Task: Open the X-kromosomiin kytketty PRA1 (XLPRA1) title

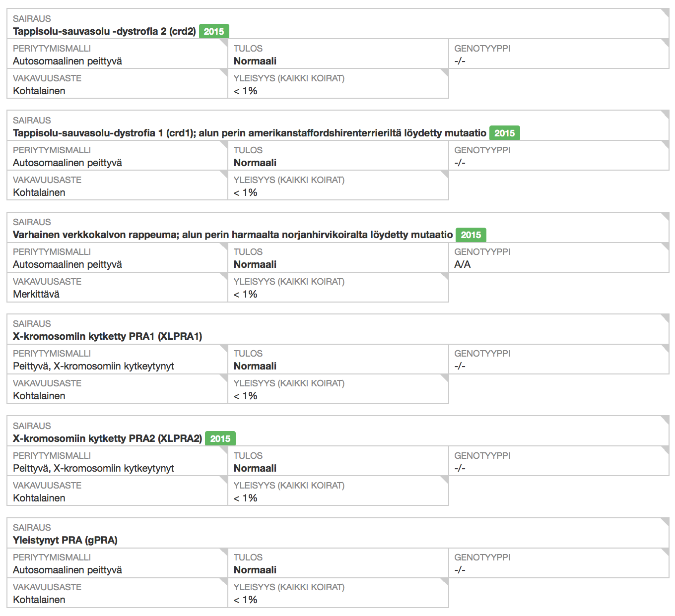Action: (x=107, y=336)
